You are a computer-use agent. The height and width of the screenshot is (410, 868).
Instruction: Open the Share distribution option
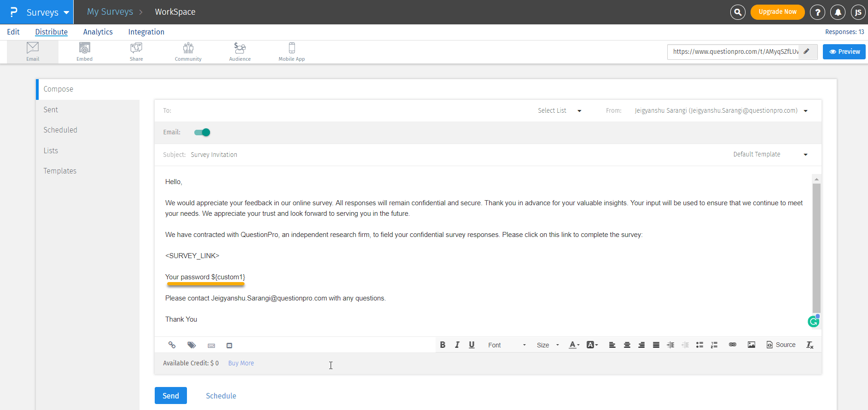click(x=136, y=52)
